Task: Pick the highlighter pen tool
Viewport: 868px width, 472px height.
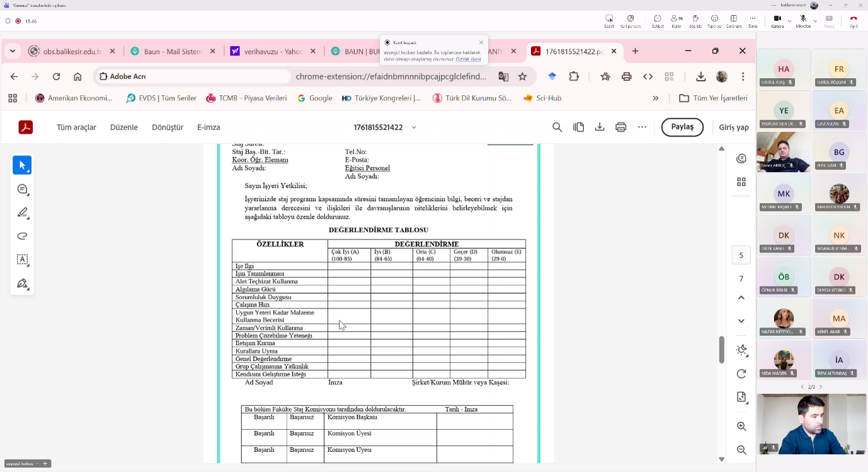Action: [22, 212]
